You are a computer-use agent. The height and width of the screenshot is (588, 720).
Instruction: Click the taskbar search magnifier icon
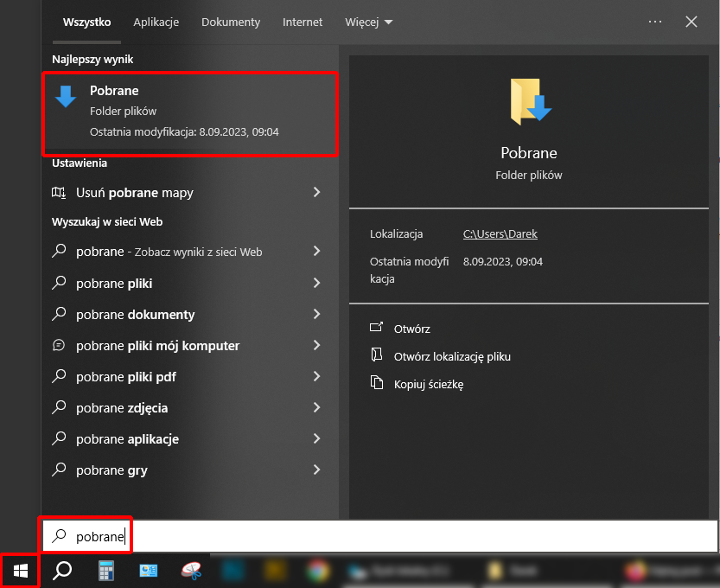tap(62, 571)
